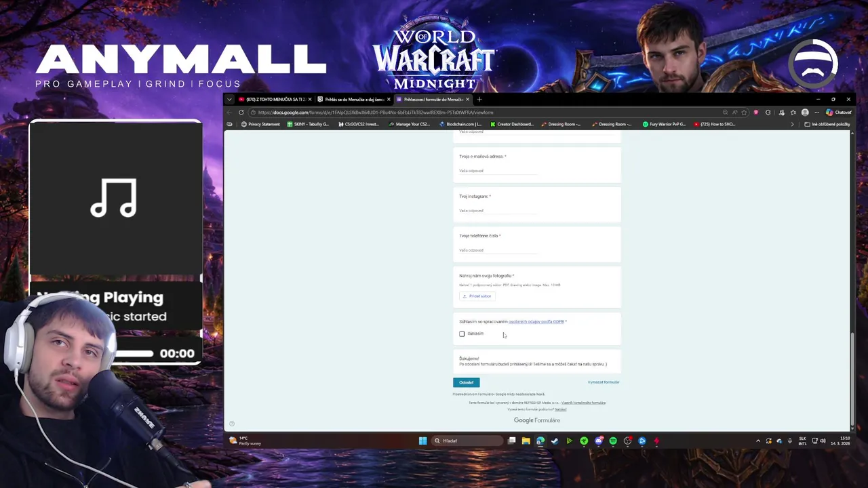This screenshot has width=868, height=488.
Task: Click the browser address bar URL
Action: 375,113
